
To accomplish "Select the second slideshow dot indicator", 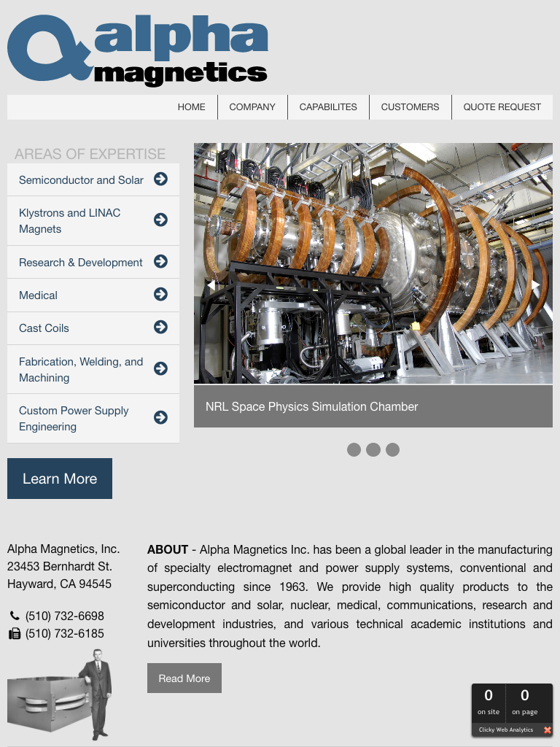I will point(373,449).
